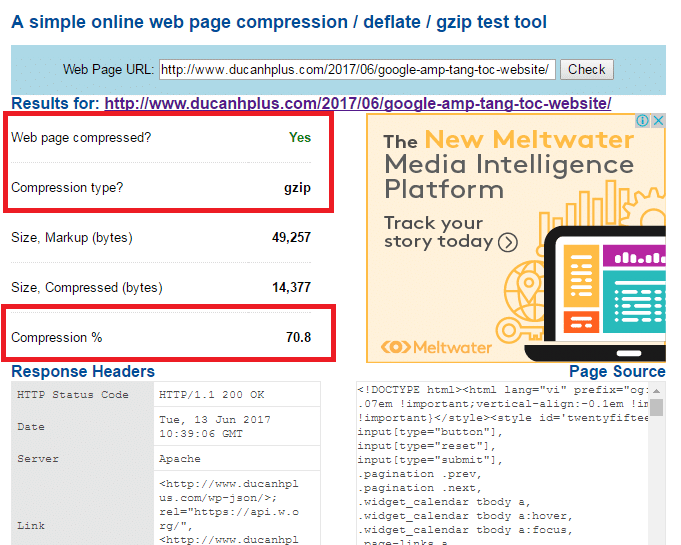681x545 pixels.
Task: Click the 49,257 markup size value
Action: pyautogui.click(x=291, y=237)
